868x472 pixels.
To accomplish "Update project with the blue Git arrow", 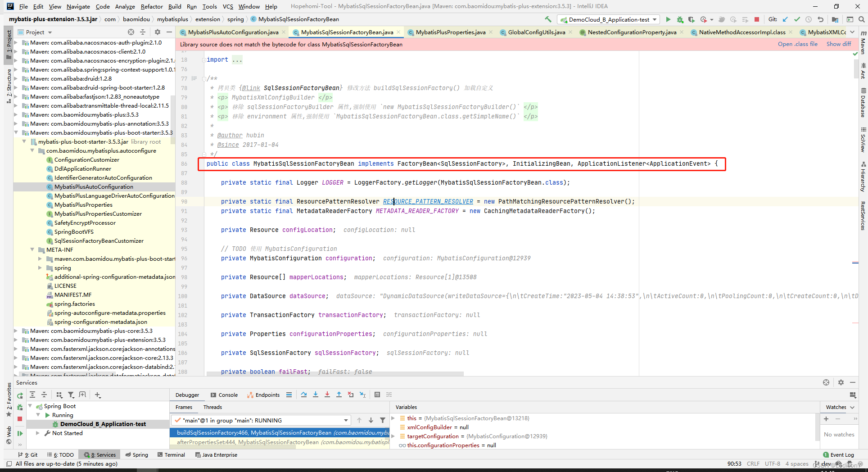I will click(785, 19).
